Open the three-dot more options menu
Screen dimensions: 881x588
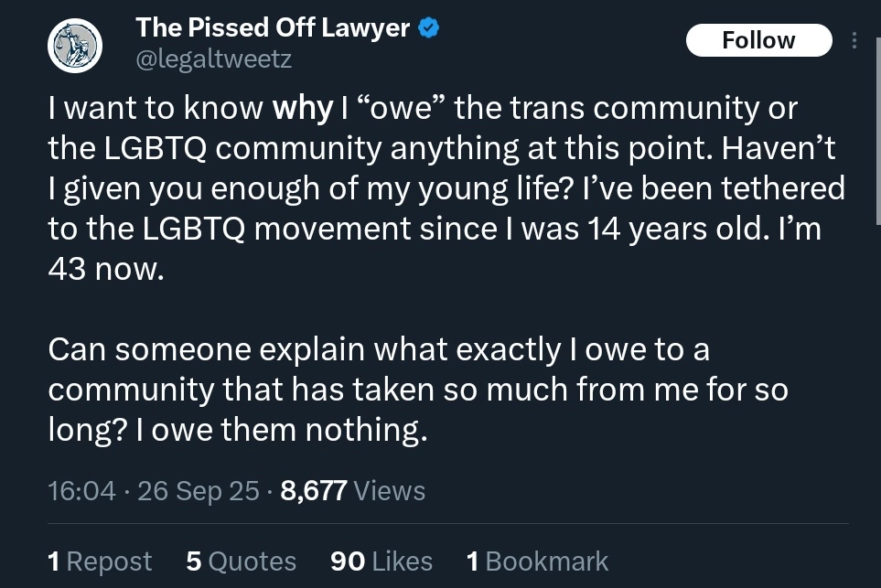coord(854,41)
